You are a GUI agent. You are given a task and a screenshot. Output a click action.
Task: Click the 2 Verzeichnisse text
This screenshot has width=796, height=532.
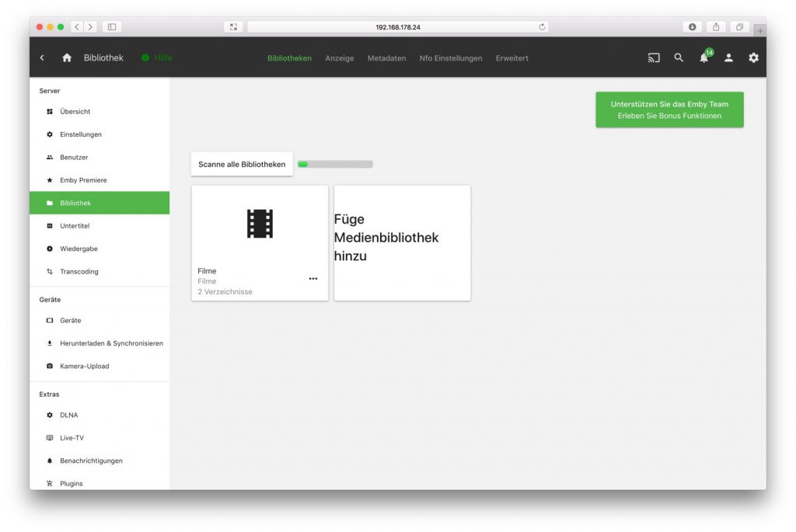point(225,291)
